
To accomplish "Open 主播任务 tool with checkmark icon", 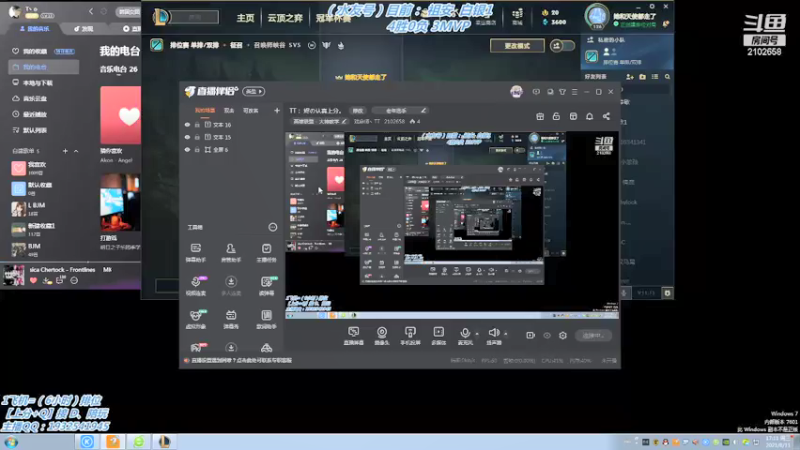I will 266,253.
